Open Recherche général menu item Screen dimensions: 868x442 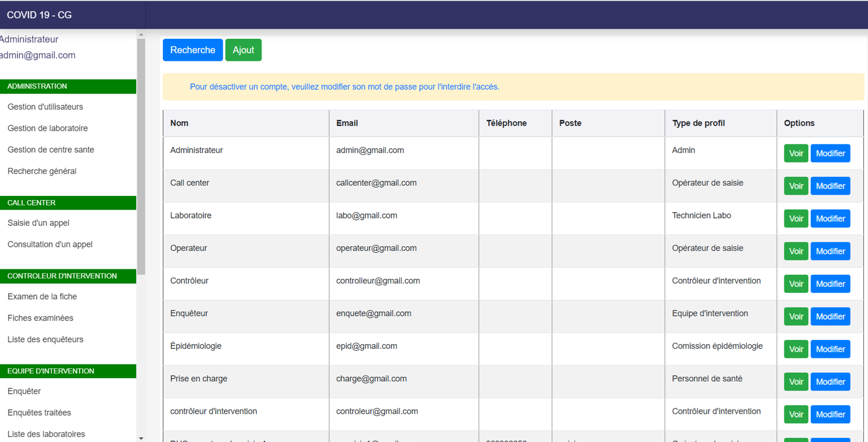(x=42, y=171)
